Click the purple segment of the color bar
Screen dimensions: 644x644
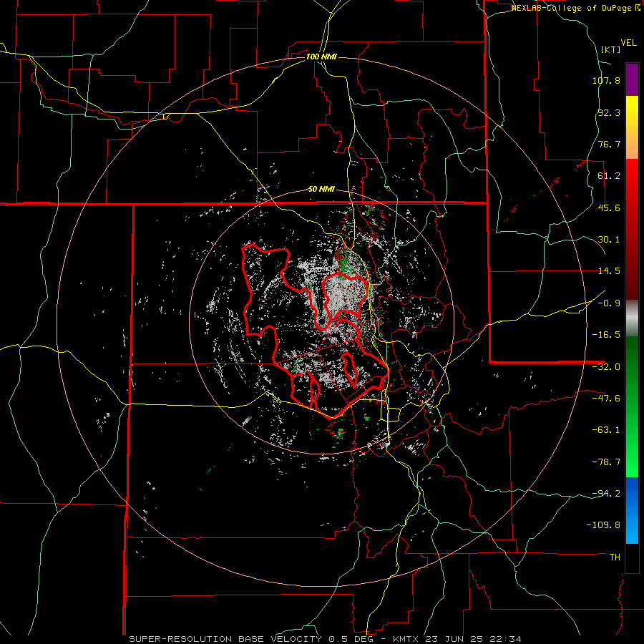pyautogui.click(x=632, y=80)
